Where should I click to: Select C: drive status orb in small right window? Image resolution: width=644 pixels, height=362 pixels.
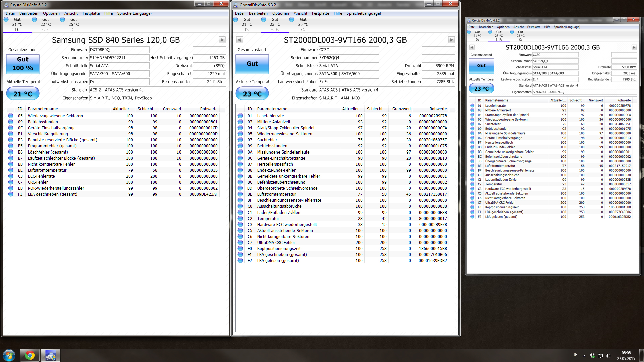pyautogui.click(x=512, y=32)
